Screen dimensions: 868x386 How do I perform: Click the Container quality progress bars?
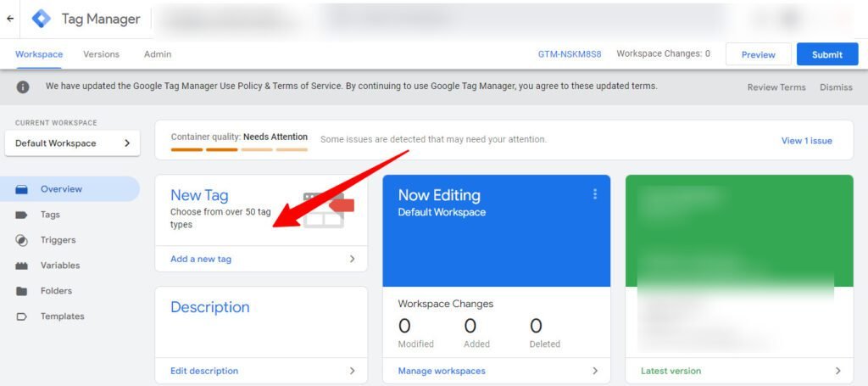coord(239,149)
